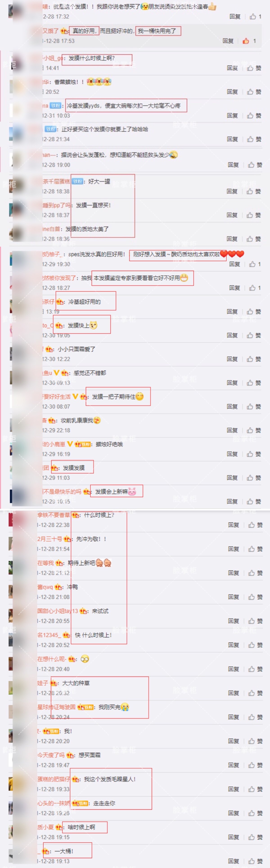Reply to the 发膜会上新嘛 comment

(232, 501)
